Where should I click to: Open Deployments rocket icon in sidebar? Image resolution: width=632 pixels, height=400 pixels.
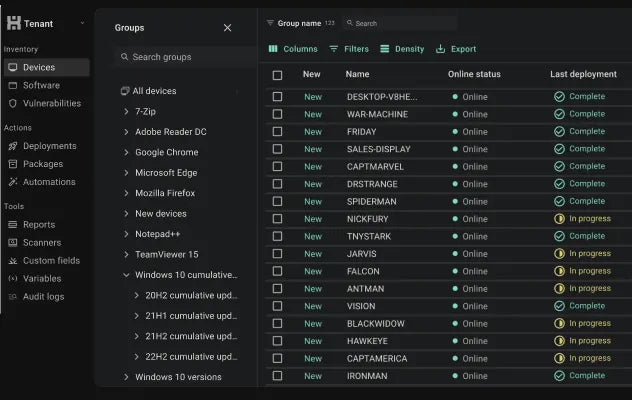pos(13,146)
